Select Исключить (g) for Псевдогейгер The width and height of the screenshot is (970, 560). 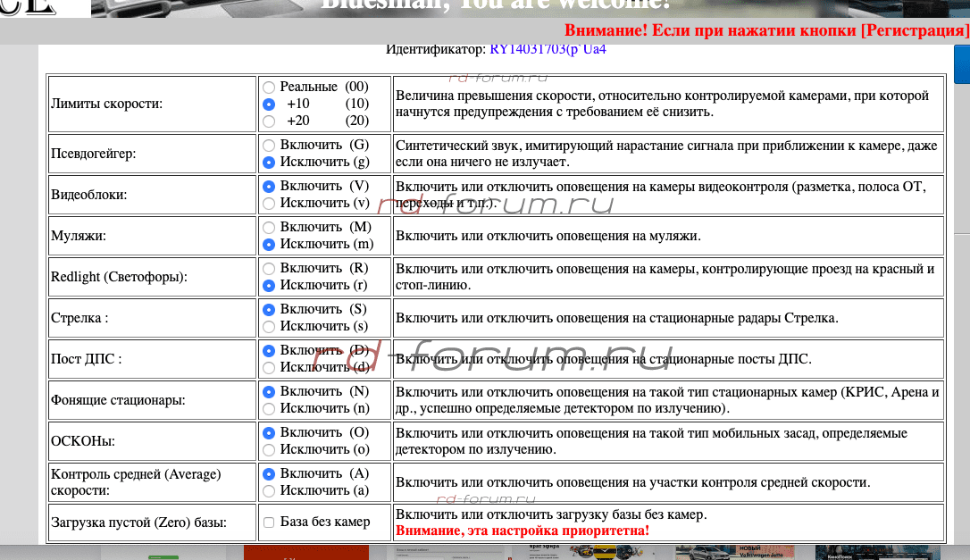click(x=269, y=163)
